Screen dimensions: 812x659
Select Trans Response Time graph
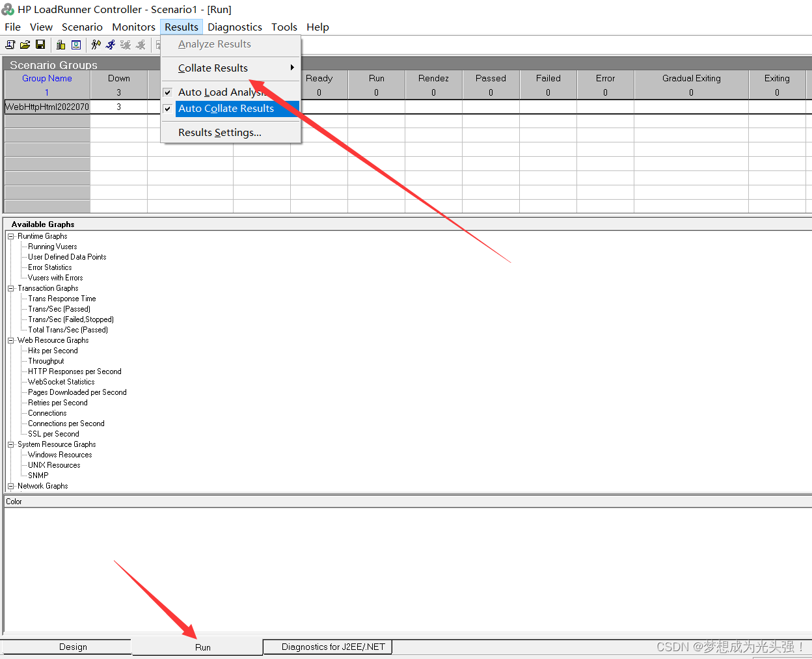pyautogui.click(x=62, y=299)
